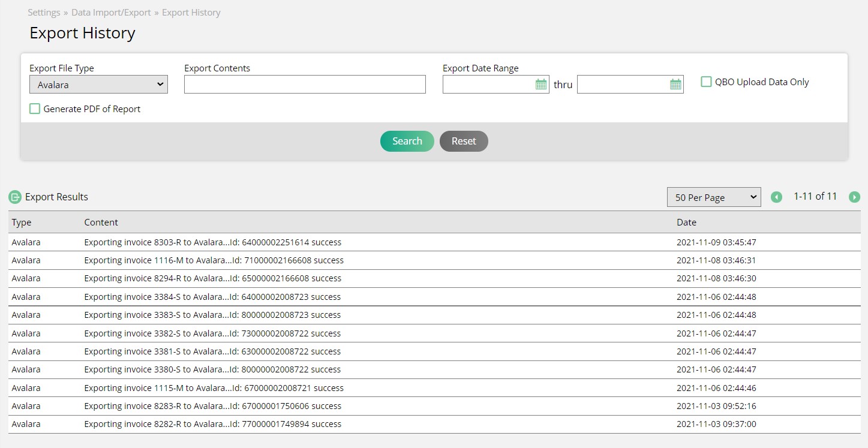Navigate to Settings in the breadcrumb
The width and height of the screenshot is (868, 448).
click(44, 13)
